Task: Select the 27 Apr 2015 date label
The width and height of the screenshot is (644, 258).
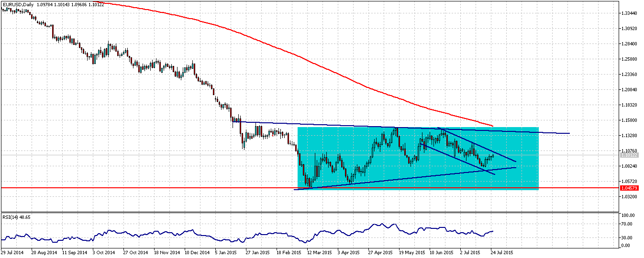Action: [x=380, y=252]
